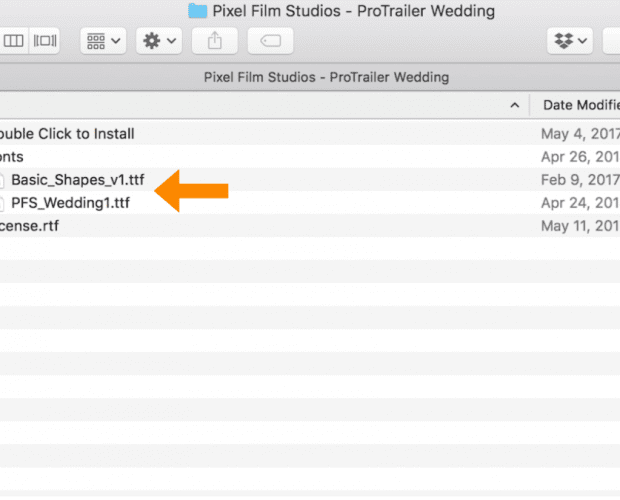Screen dimensions: 620x500
Task: Click the Feb 9, 2017 date cell
Action: (580, 180)
